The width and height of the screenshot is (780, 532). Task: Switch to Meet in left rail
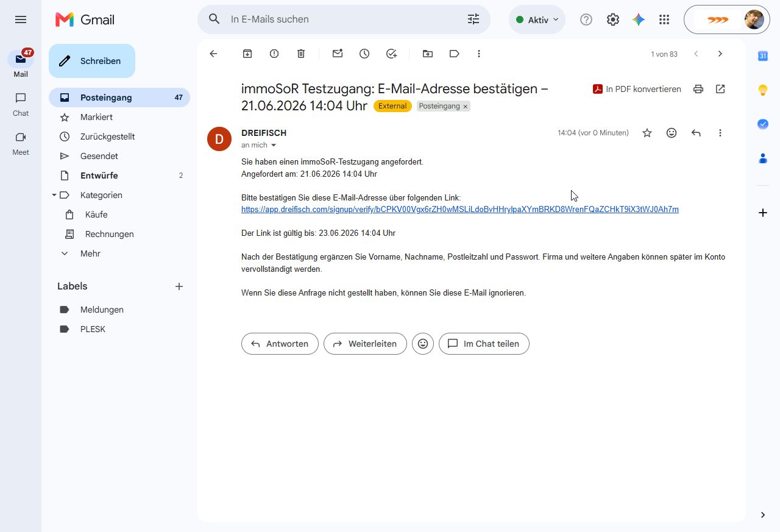(21, 143)
